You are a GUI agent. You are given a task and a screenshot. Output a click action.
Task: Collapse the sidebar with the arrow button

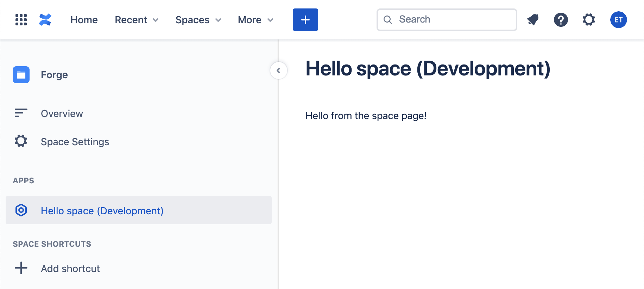[278, 70]
